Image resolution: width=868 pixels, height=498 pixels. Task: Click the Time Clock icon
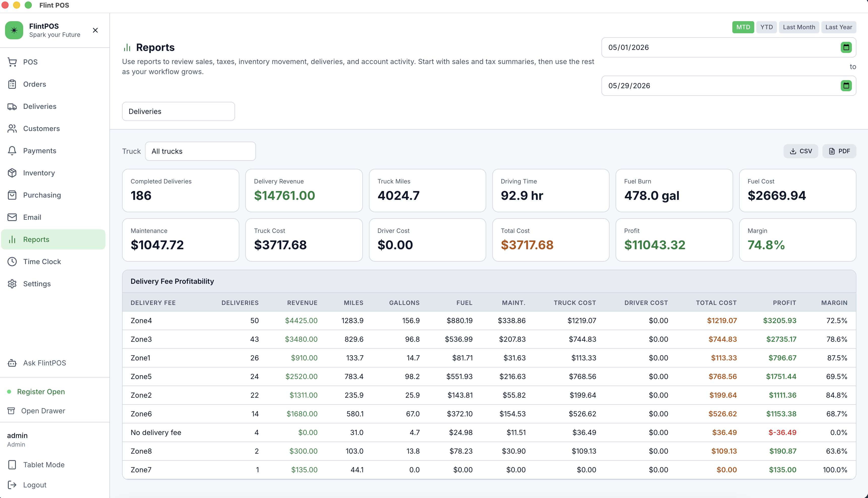[12, 262]
